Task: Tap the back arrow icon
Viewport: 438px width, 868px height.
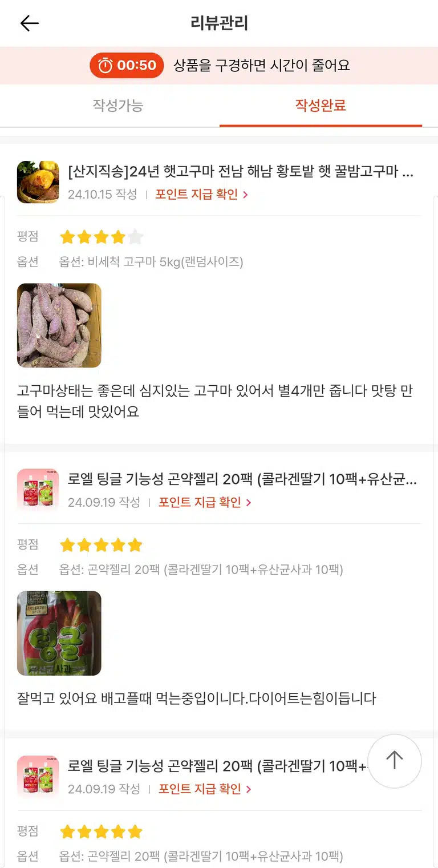Action: [29, 23]
